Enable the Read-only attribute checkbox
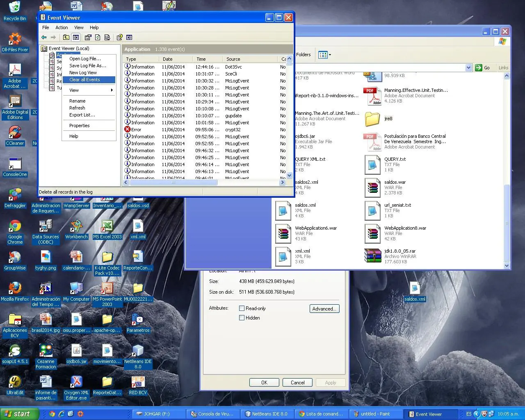This screenshot has height=420, width=525. click(x=242, y=308)
